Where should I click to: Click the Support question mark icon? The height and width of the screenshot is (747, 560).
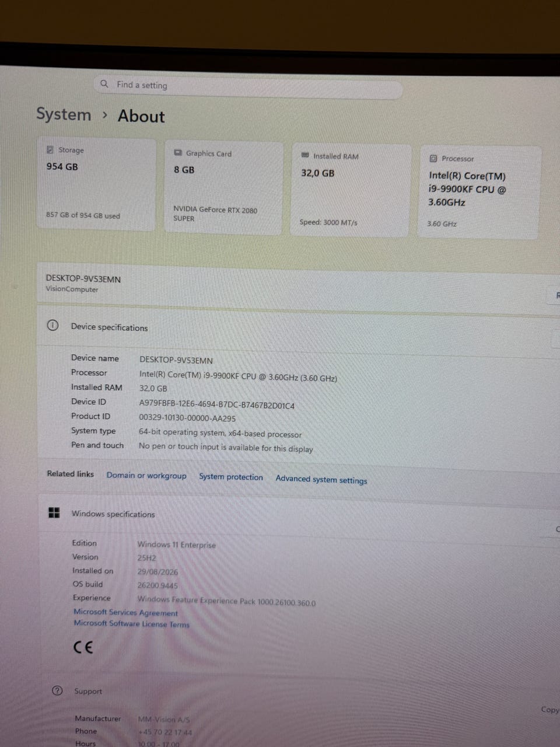pyautogui.click(x=57, y=690)
